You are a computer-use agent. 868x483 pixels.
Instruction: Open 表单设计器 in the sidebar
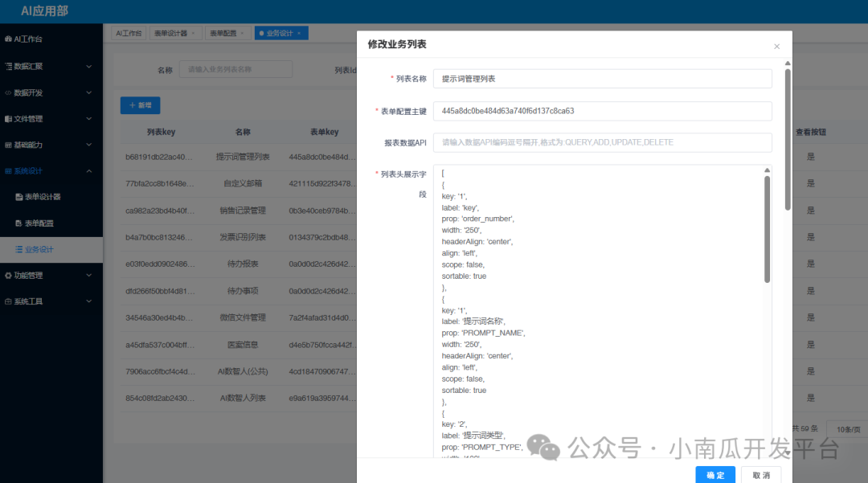[51, 197]
